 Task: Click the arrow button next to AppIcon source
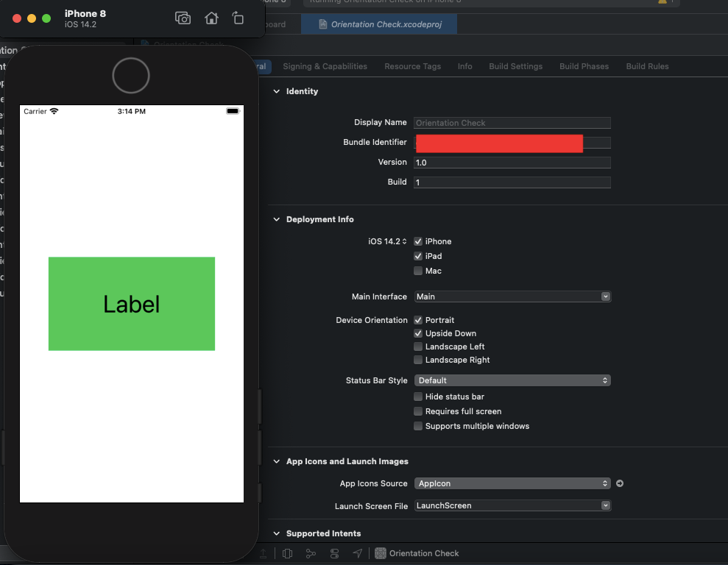point(619,483)
